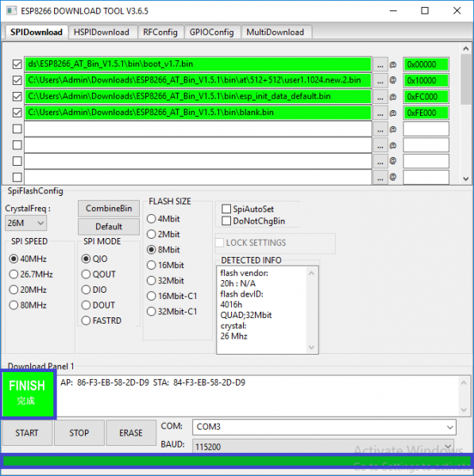Uncheck the user1.1024.new.2.bin file checkbox
Screen dimensions: 474x476
tap(17, 80)
